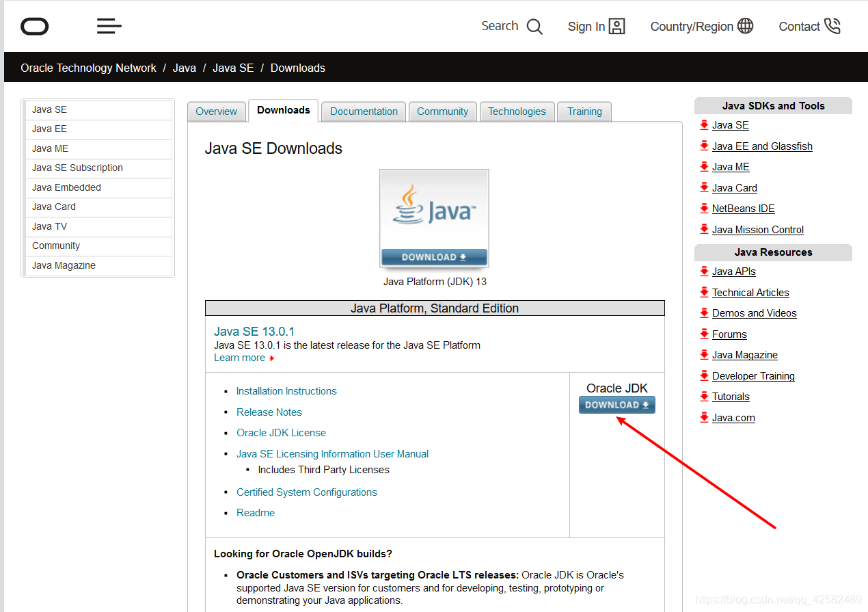868x612 pixels.
Task: Click the Java SE 13.0.1 heading link
Action: [x=254, y=332]
